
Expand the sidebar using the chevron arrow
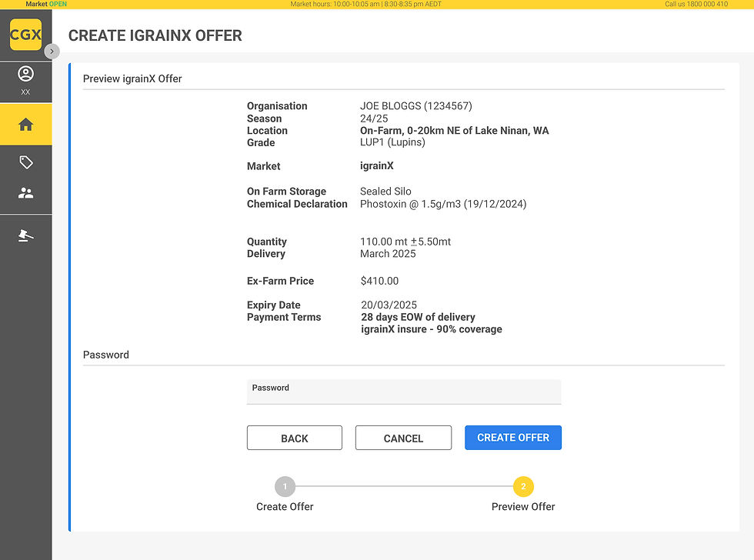click(52, 51)
